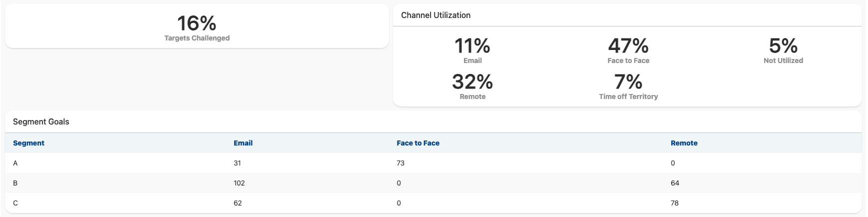Click the Face to Face column header
868x217 pixels.
click(418, 143)
